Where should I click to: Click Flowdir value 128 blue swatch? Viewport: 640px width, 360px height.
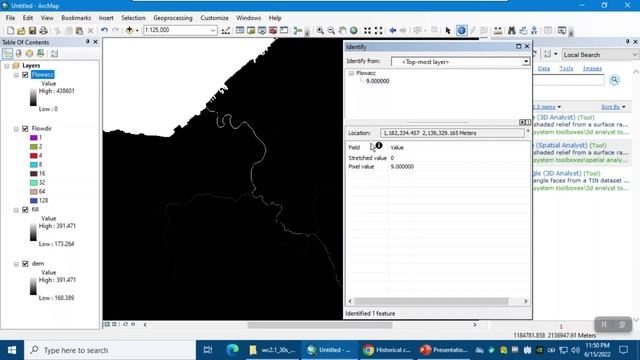click(x=34, y=201)
